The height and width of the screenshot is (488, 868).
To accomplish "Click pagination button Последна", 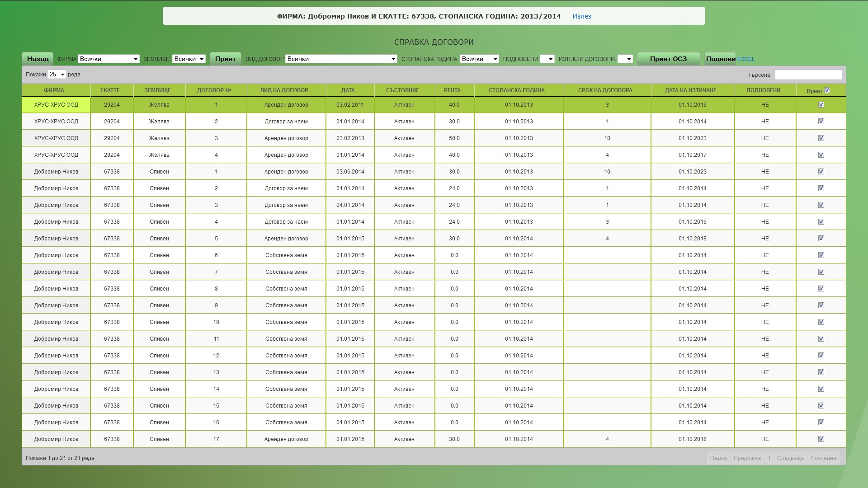I will [823, 458].
